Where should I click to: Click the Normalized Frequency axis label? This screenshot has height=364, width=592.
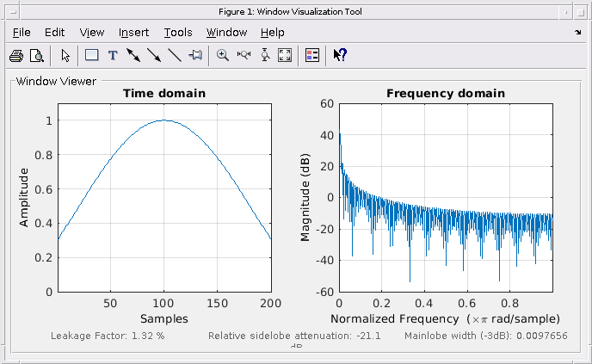point(445,319)
